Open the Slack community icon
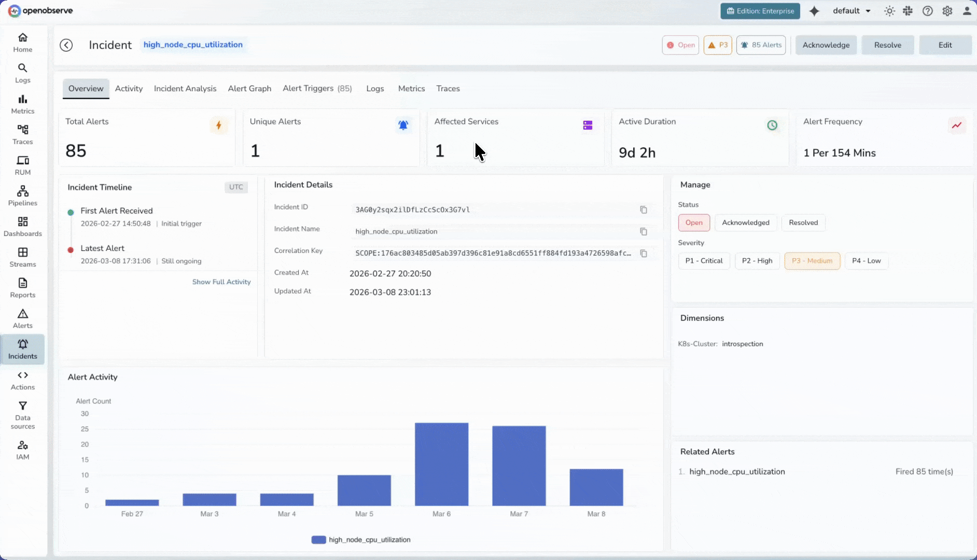Screen dimensions: 977x560 point(908,11)
